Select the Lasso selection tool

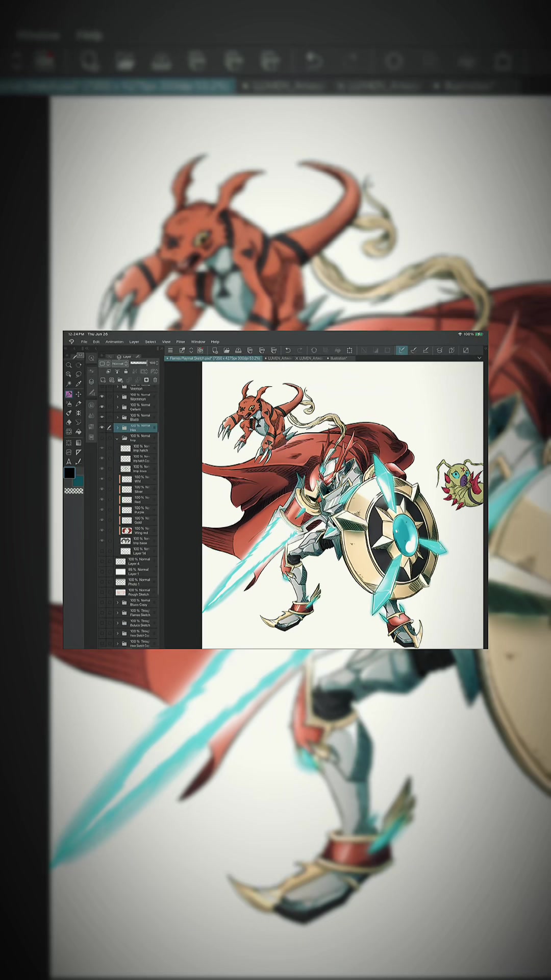(79, 374)
